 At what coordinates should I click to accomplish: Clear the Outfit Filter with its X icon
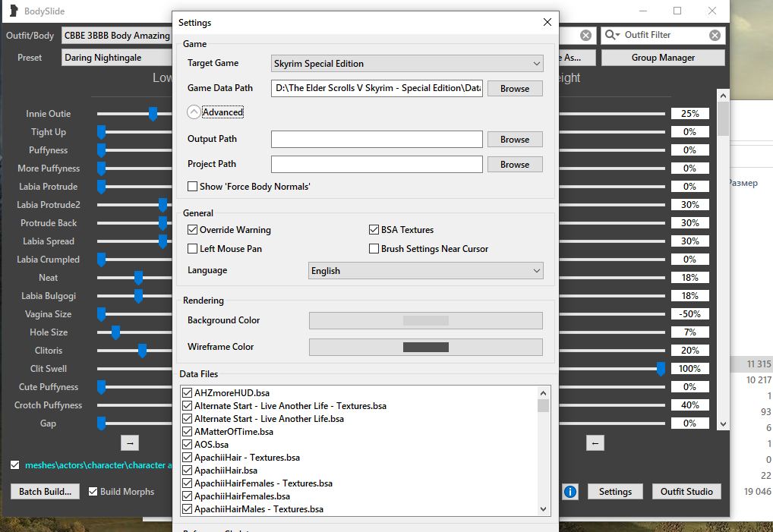tap(715, 36)
